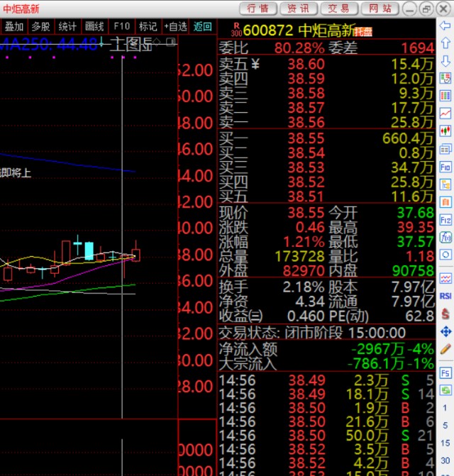Viewport: 454px width, 476px height.
Task: Click the 统计 statistics toolbar button
Action: click(67, 27)
